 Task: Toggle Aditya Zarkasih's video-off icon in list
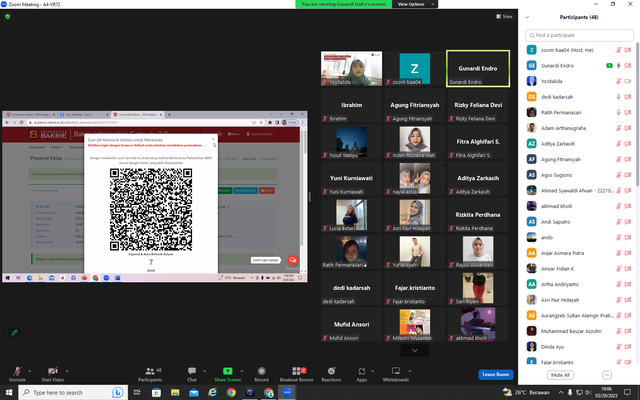(628, 144)
